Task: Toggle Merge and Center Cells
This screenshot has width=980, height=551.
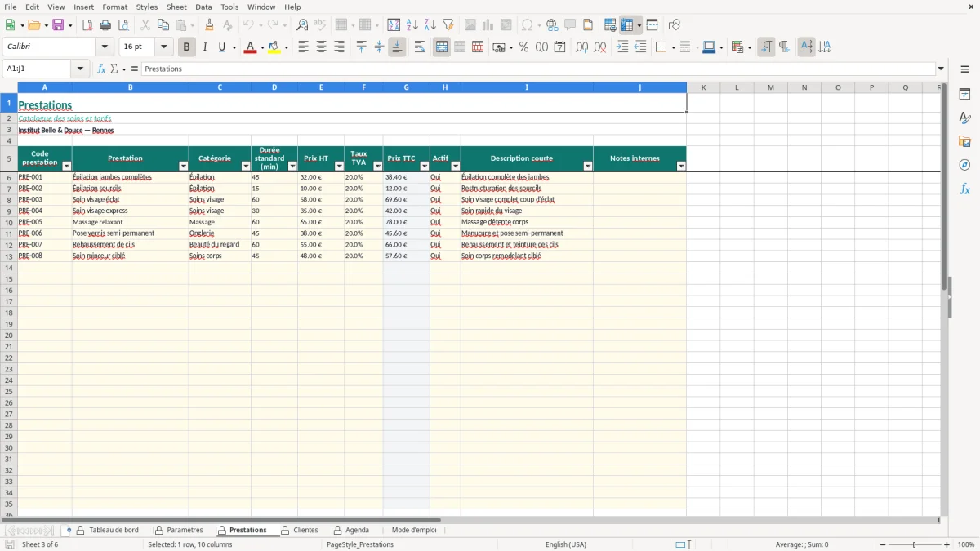Action: 442,47
